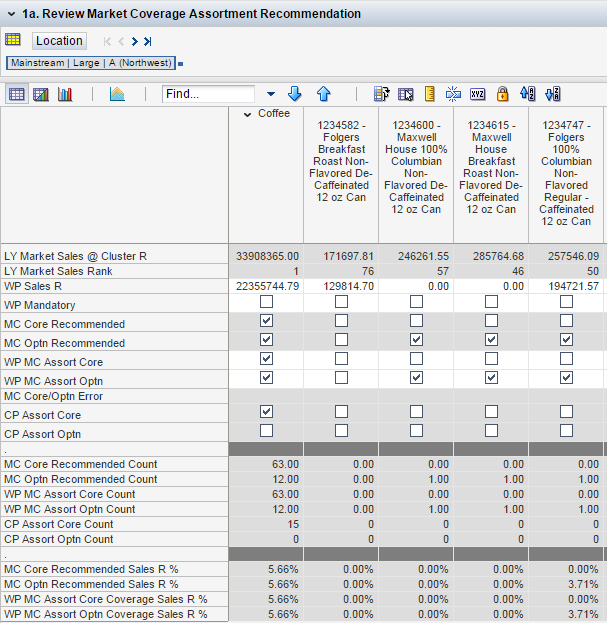
Task: Click LY Market Sales Rank cell 46
Action: click(491, 271)
